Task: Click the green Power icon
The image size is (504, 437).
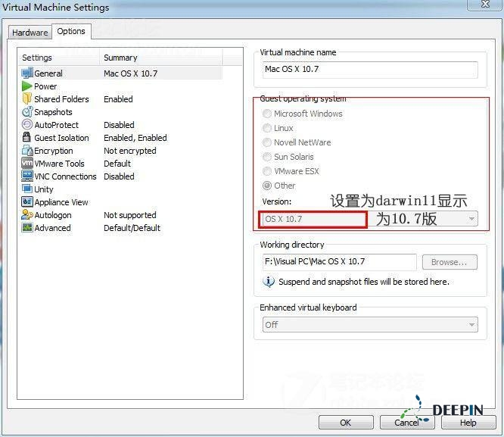Action: coord(27,86)
